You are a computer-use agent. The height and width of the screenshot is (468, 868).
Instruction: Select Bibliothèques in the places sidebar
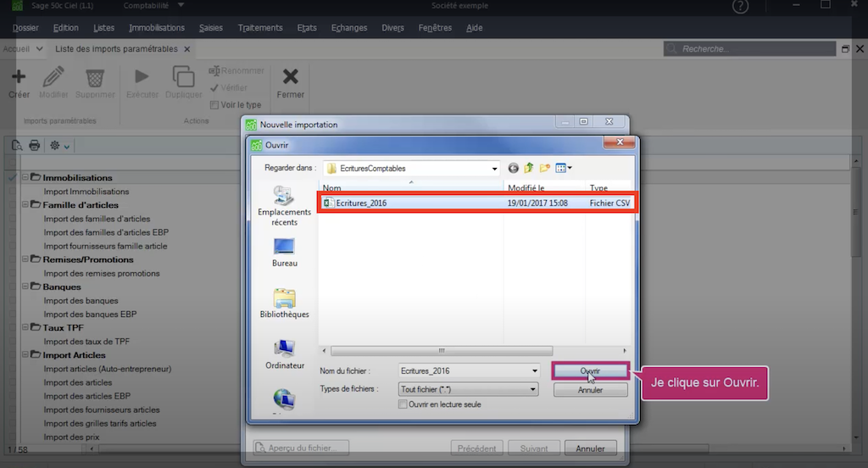click(x=284, y=303)
